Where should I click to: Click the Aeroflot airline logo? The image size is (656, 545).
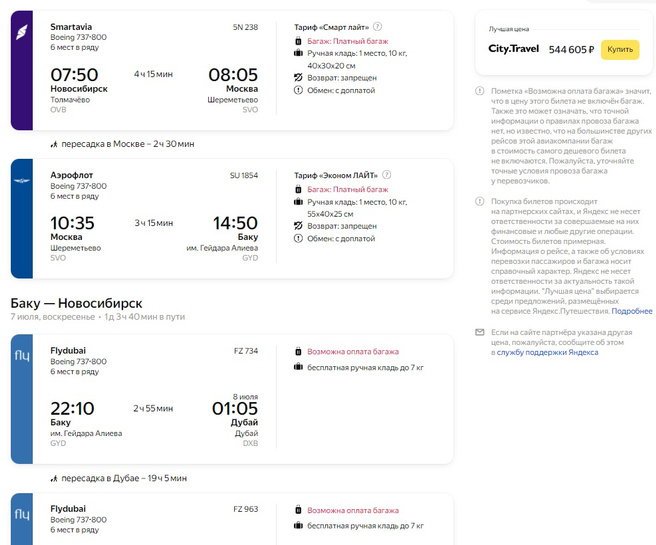[x=22, y=180]
